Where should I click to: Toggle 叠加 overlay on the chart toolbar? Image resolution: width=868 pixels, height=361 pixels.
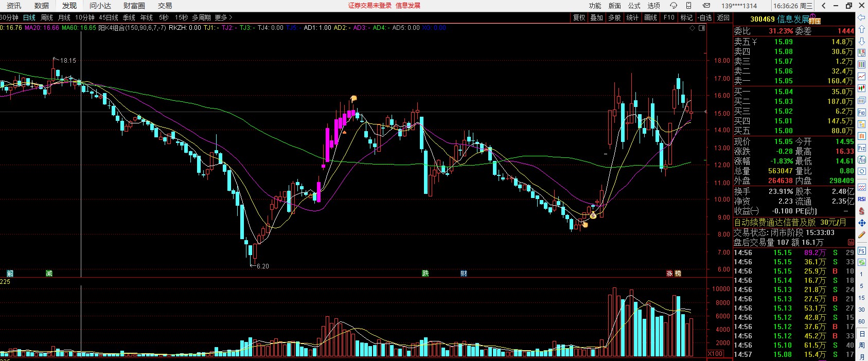597,17
